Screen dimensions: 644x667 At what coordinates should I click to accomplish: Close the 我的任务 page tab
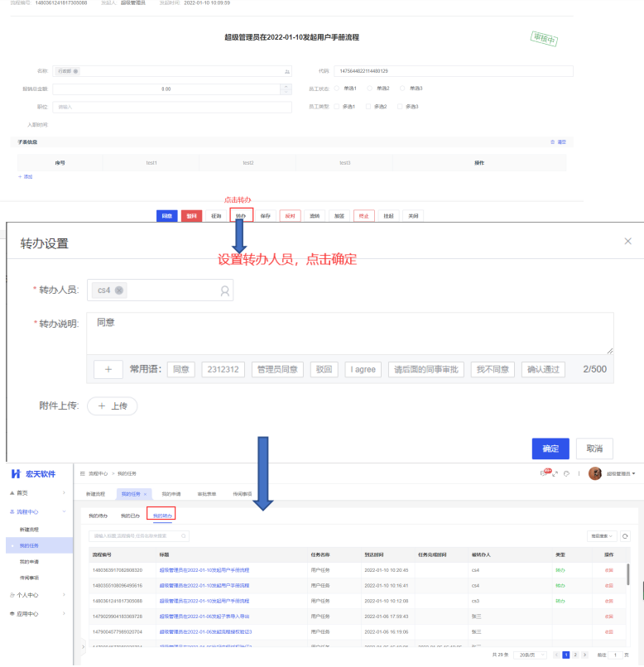145,494
